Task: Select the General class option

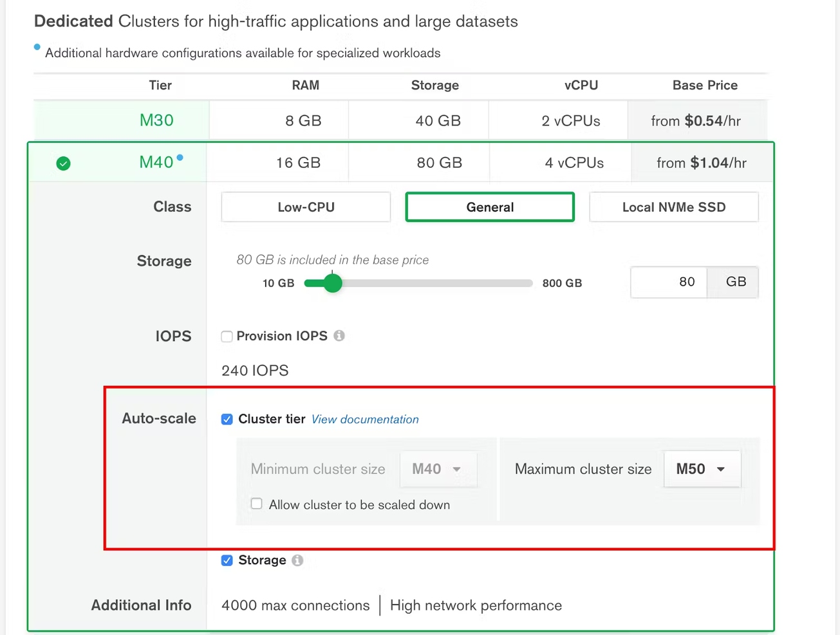Action: (489, 207)
